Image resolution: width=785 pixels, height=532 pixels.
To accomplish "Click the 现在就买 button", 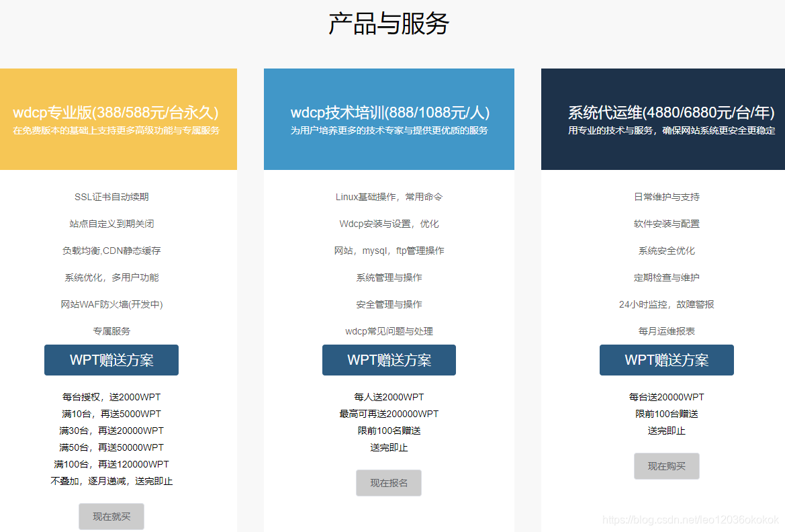I will click(x=111, y=517).
